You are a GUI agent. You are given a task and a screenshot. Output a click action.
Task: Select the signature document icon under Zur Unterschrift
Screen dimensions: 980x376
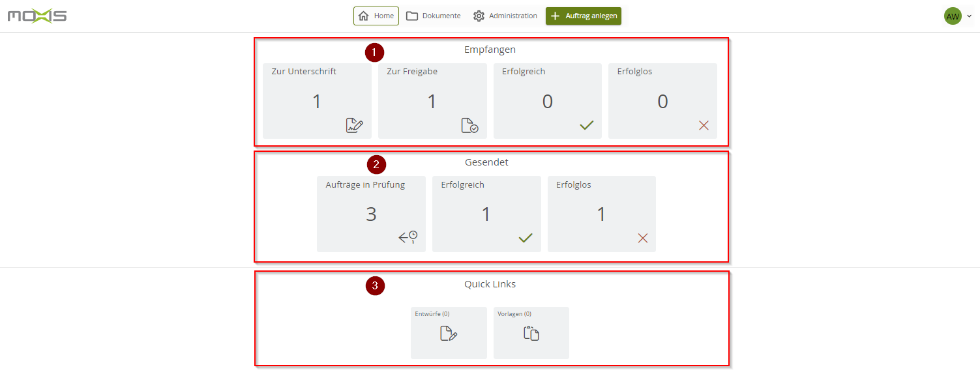pos(355,125)
